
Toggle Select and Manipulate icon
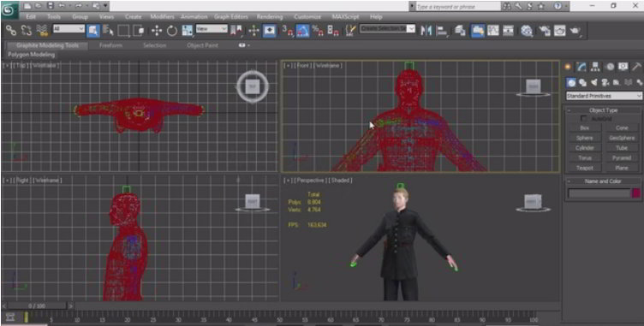pyautogui.click(x=253, y=31)
